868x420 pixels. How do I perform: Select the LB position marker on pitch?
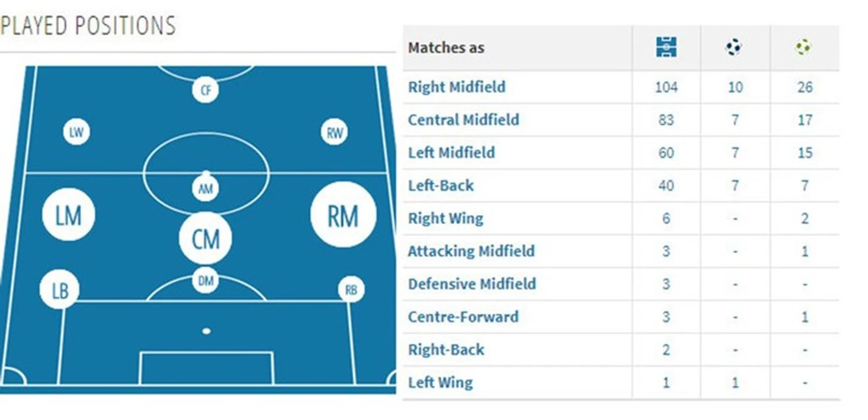pos(59,290)
